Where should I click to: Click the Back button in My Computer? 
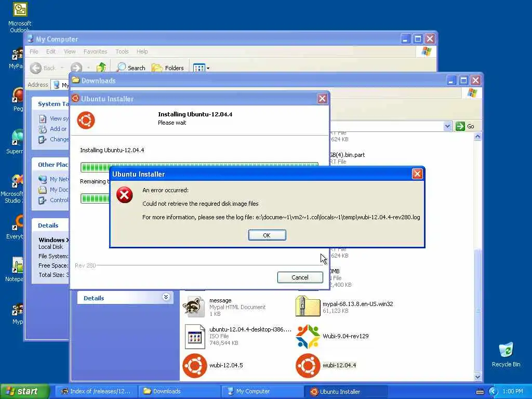click(43, 68)
